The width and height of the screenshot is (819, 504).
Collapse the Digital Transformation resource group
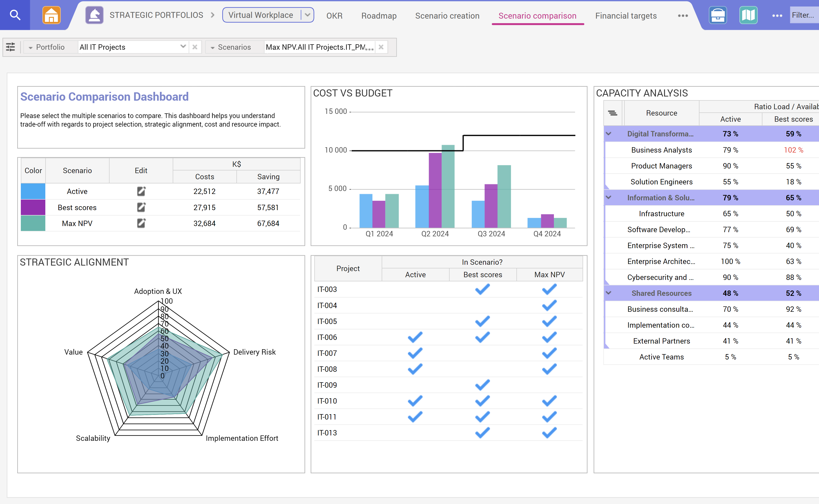tap(609, 134)
